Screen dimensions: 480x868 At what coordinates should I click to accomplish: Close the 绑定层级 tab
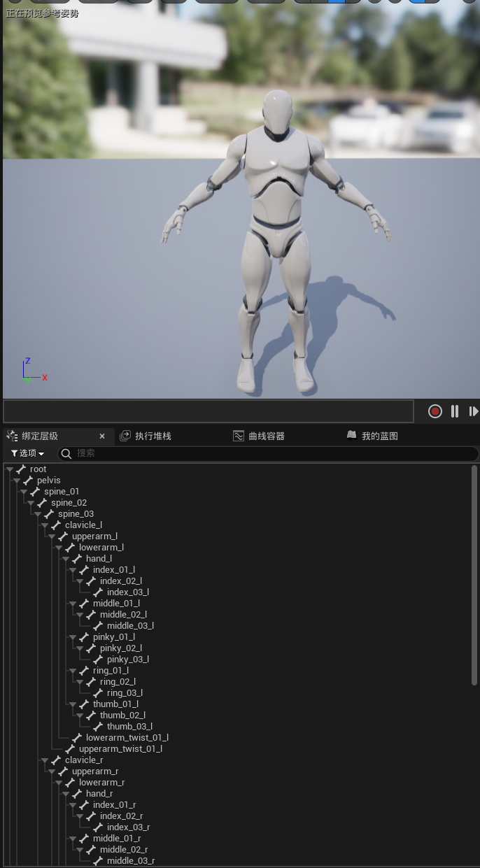(102, 436)
